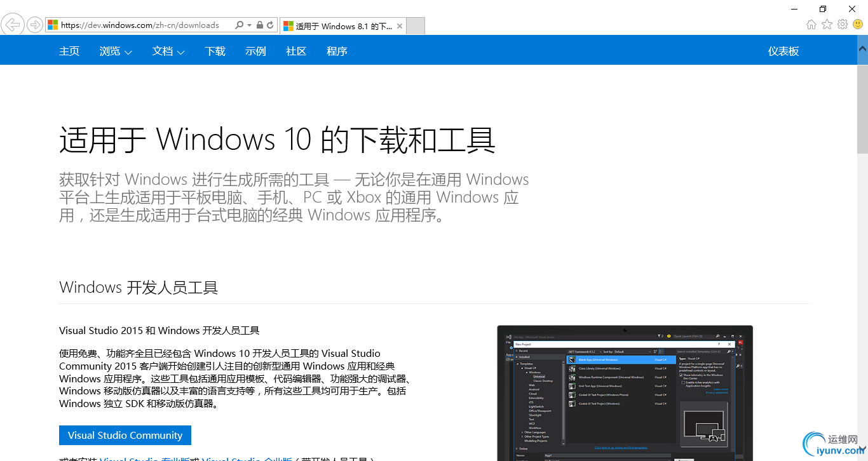The height and width of the screenshot is (461, 868).
Task: Select the 适用于 Windows 8.1 browser tab
Action: [x=342, y=26]
